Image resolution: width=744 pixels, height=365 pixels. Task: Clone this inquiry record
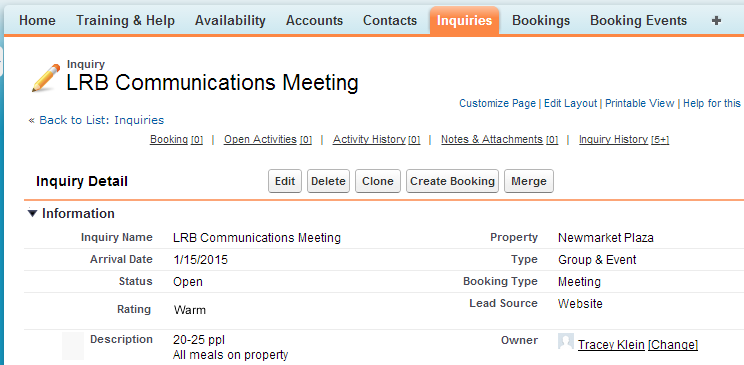click(x=378, y=181)
